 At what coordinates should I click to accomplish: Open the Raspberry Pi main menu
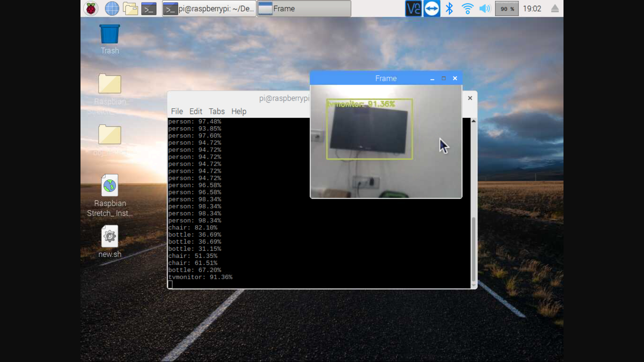click(x=91, y=9)
